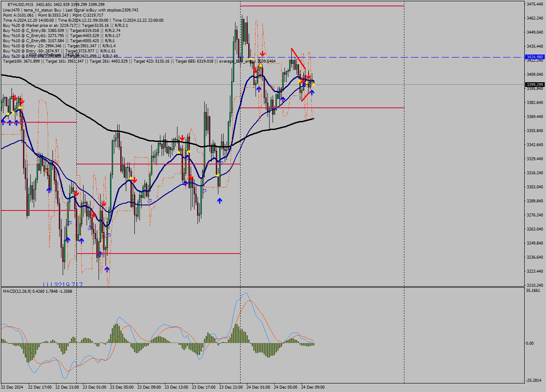The image size is (546, 392).
Task: Select the 'Line:1470' status text line
Action: tap(70, 10)
